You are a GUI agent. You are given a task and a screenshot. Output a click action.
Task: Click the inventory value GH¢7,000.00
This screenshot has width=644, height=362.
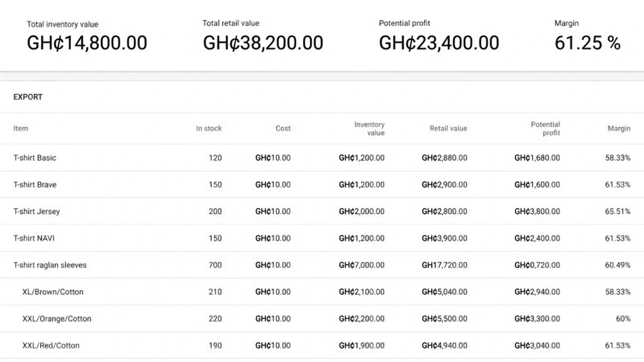[x=362, y=265]
